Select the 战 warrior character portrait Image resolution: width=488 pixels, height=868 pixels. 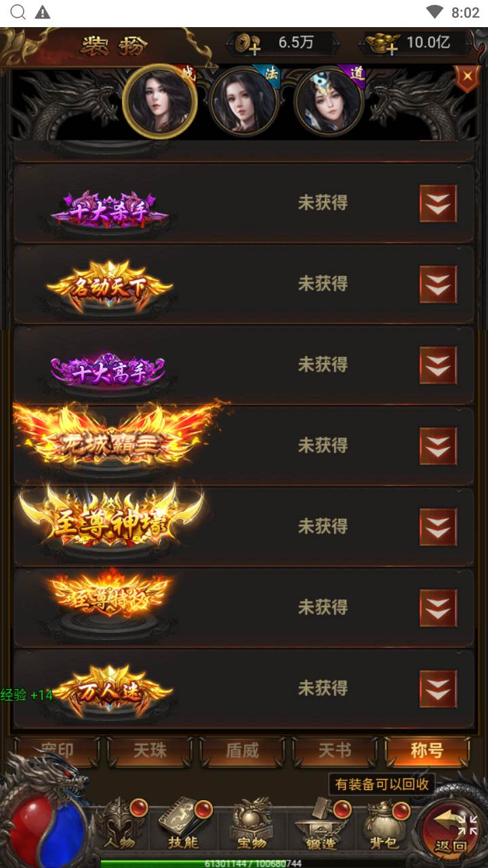coord(160,102)
